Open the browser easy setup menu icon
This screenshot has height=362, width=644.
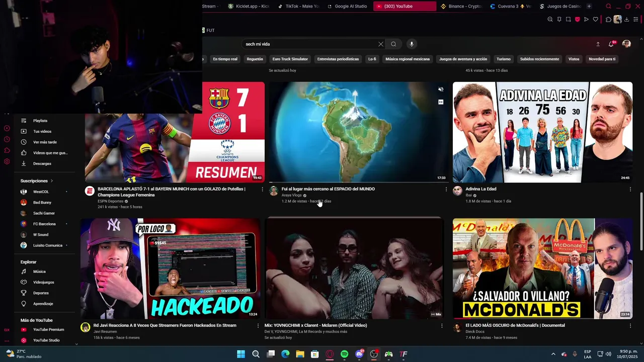pyautogui.click(x=636, y=20)
